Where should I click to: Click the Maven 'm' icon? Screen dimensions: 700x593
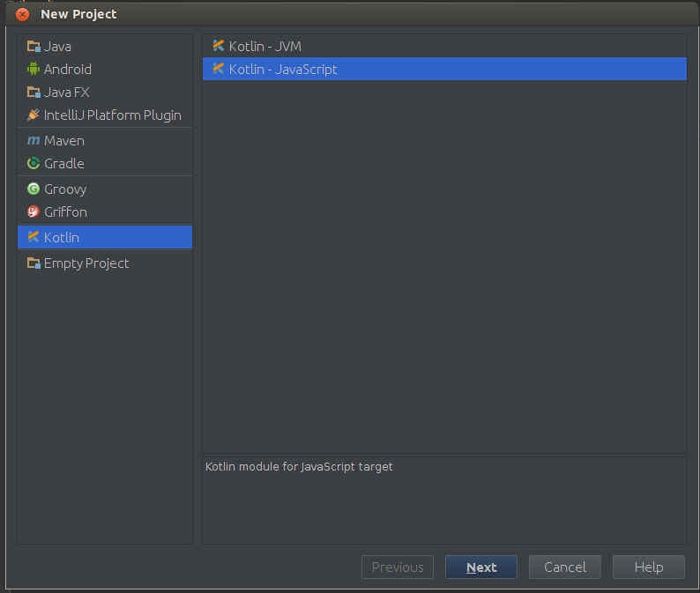[x=34, y=141]
